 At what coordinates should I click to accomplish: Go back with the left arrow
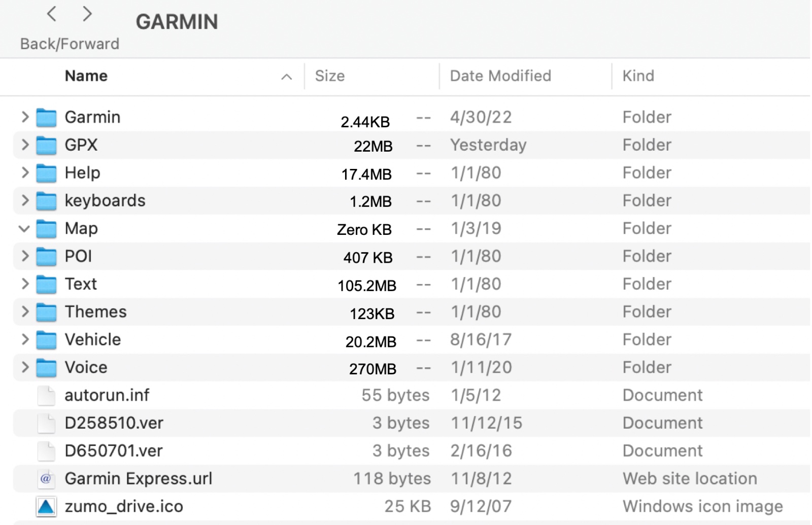tap(51, 14)
